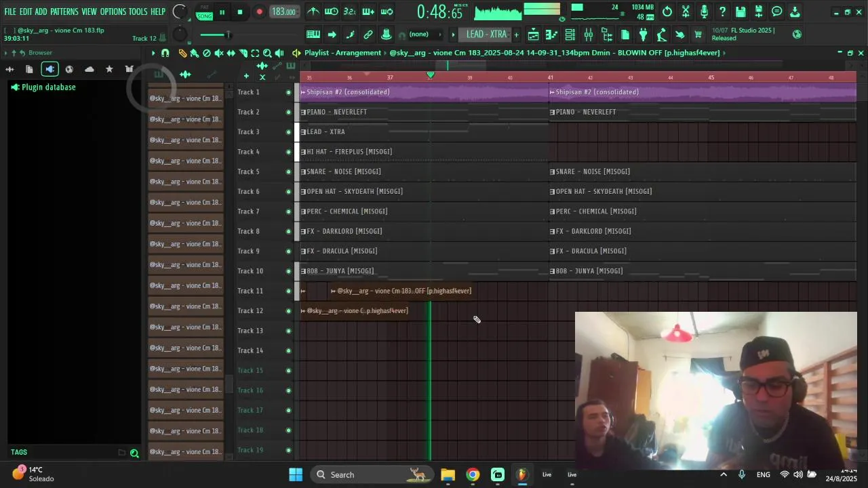The width and height of the screenshot is (868, 488).
Task: Mute Track 1 green toggle
Action: 288,92
